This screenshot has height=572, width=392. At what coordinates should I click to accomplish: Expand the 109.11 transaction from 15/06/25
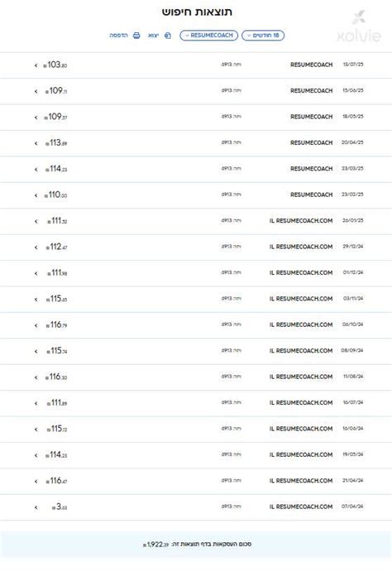point(36,91)
